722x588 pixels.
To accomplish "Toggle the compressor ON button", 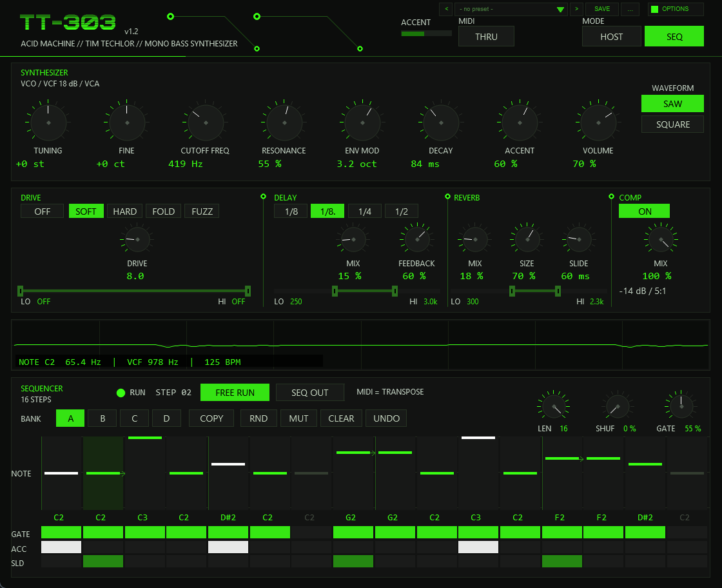I will pos(644,211).
